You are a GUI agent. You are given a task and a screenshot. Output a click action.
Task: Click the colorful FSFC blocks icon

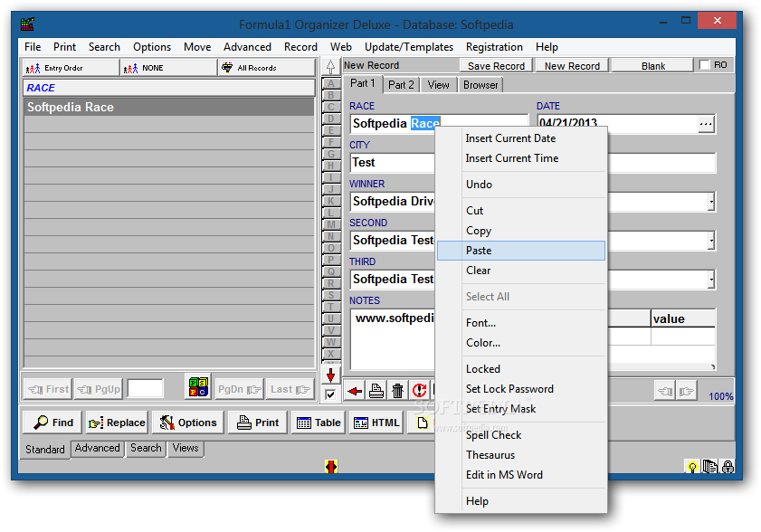click(198, 387)
